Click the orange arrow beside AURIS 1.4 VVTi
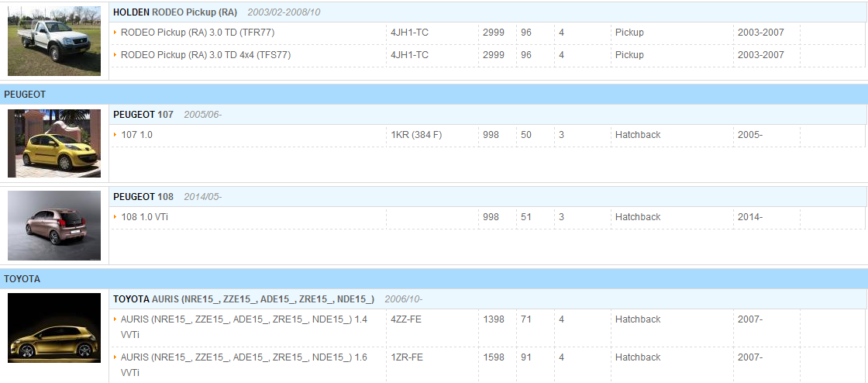This screenshot has width=868, height=383. coord(115,319)
